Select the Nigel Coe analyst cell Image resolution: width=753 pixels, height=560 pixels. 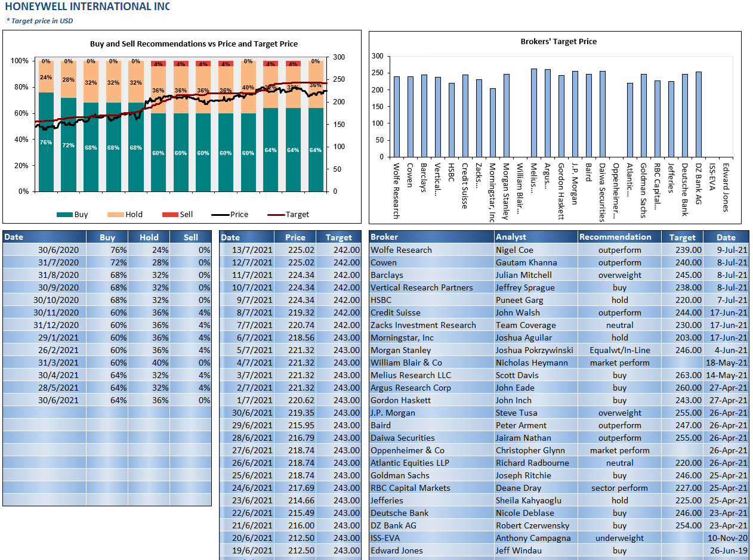[514, 250]
